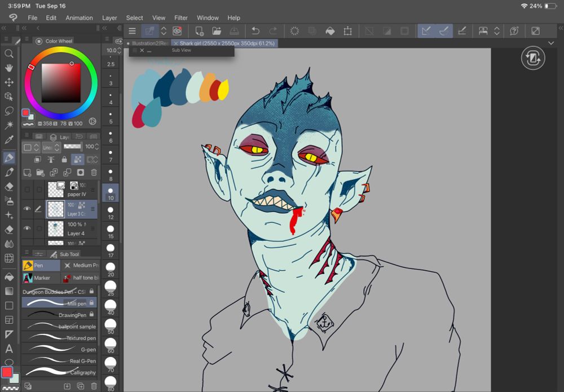
Task: Hide Layer 4 using its eye icon
Action: coord(27,228)
